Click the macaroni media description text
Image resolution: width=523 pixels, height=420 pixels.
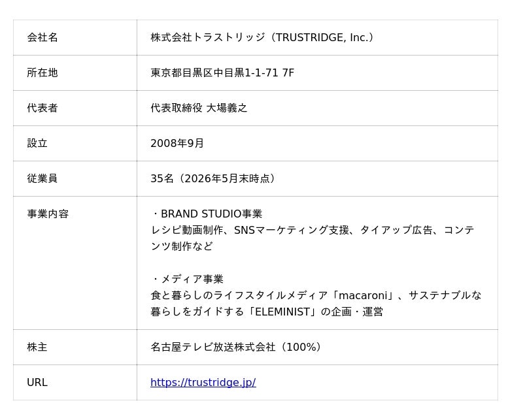tap(316, 295)
